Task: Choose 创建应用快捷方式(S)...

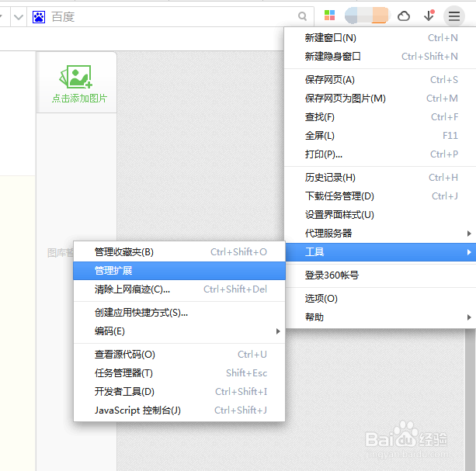Action: [179, 313]
